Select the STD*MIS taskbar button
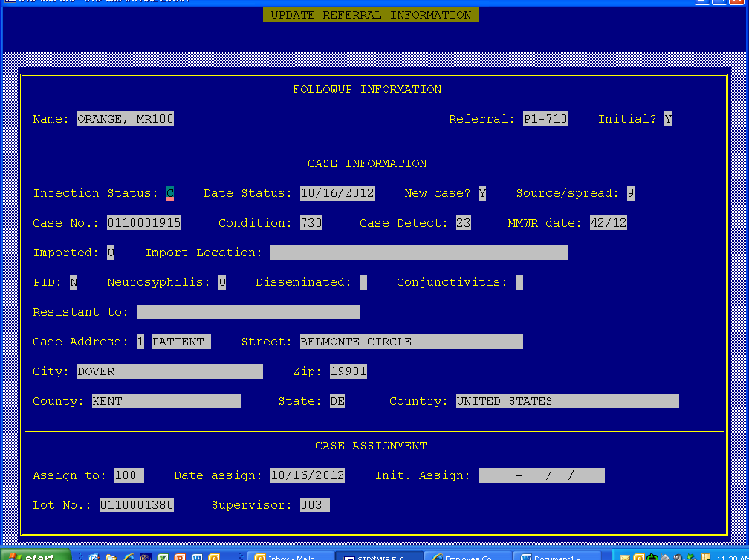749x560 pixels. click(379, 556)
